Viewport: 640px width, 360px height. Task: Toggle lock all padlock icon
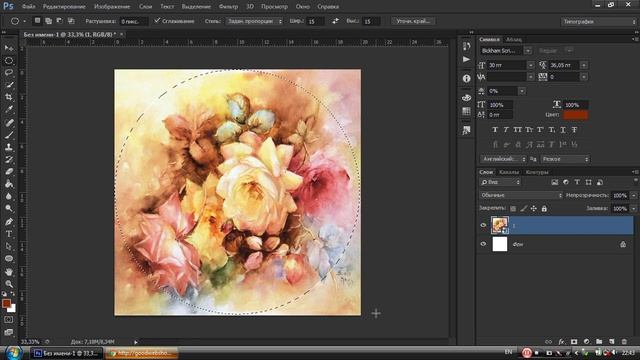544,209
